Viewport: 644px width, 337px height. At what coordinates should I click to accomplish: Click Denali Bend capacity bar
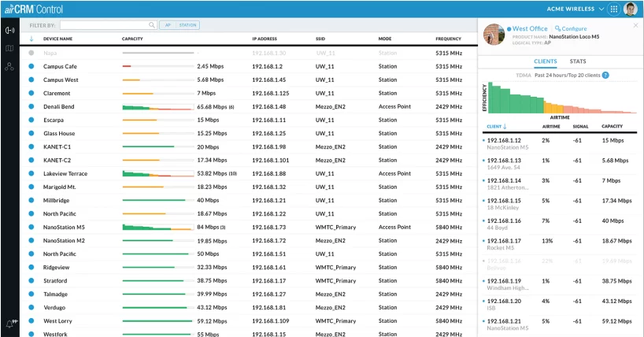(158, 107)
